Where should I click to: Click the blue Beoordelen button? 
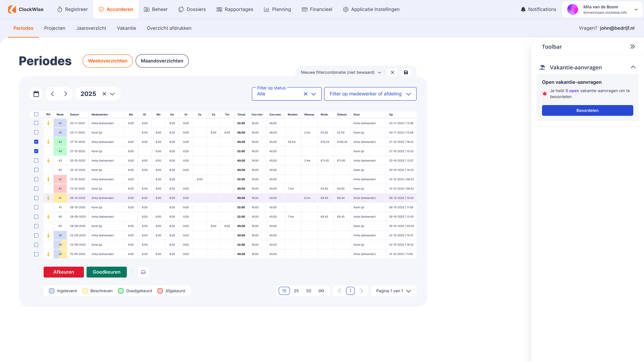click(587, 110)
